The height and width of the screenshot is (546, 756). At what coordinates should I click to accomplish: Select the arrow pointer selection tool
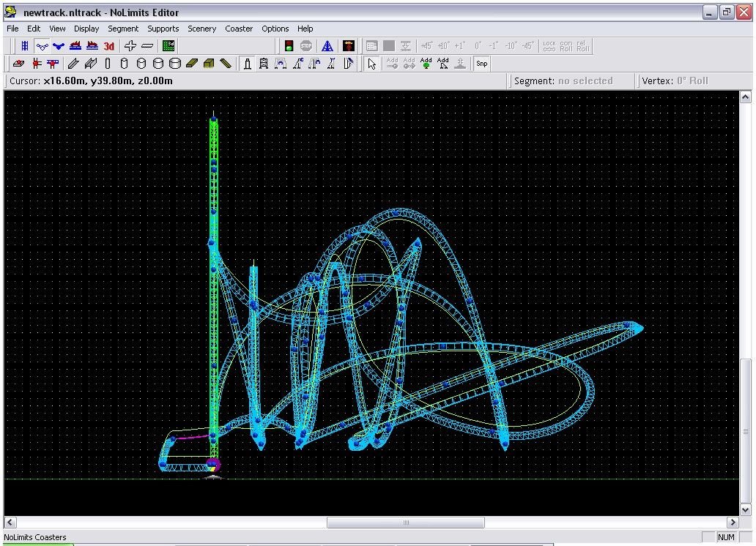click(x=371, y=64)
